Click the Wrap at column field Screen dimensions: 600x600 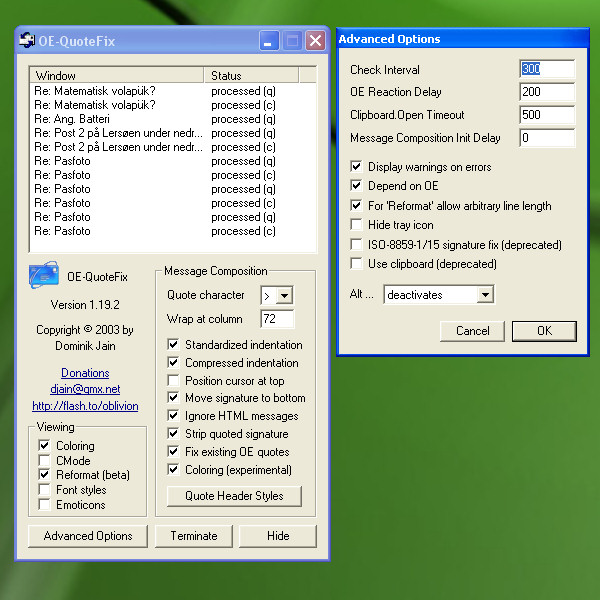[x=277, y=319]
